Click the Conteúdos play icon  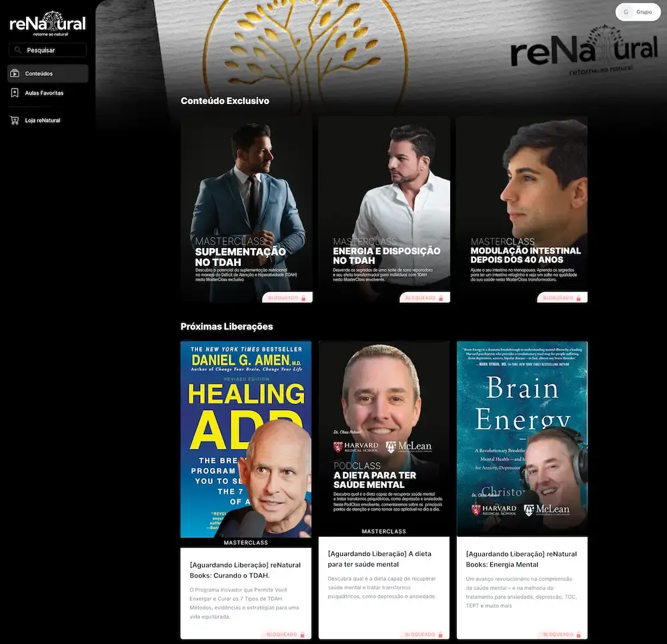click(15, 73)
